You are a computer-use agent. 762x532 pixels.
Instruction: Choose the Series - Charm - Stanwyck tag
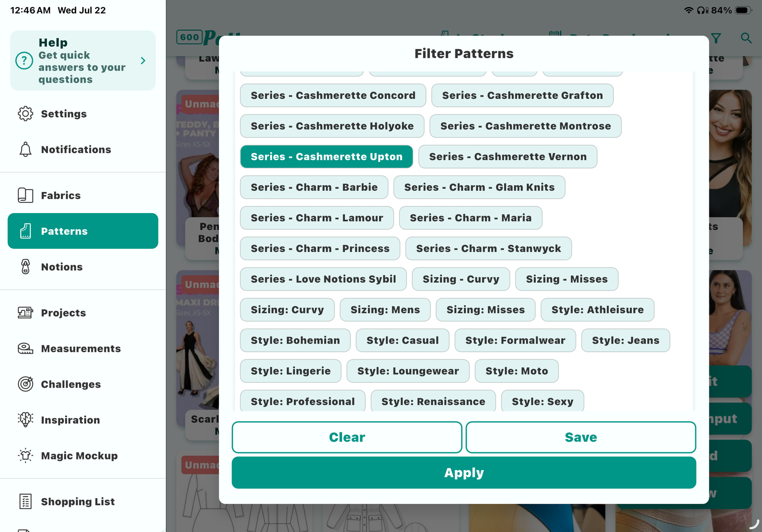[x=489, y=248]
